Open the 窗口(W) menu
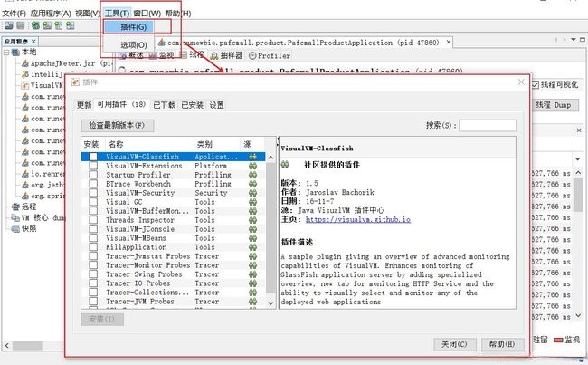 click(147, 14)
